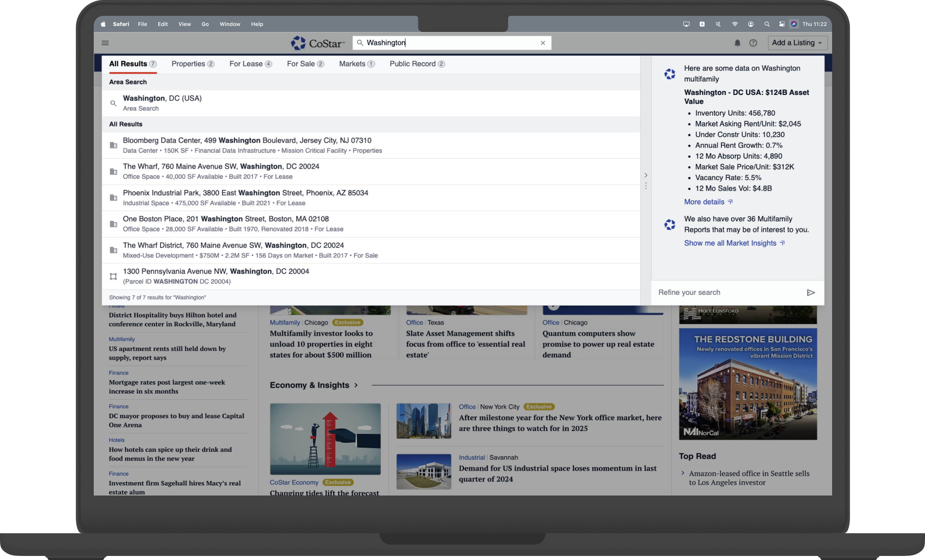
Task: Open the help question mark icon
Action: [x=753, y=43]
